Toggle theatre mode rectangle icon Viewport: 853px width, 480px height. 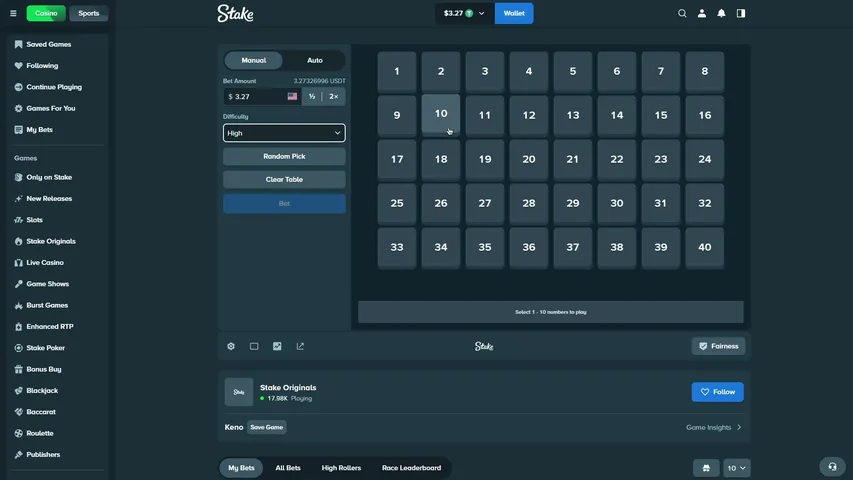pos(254,346)
